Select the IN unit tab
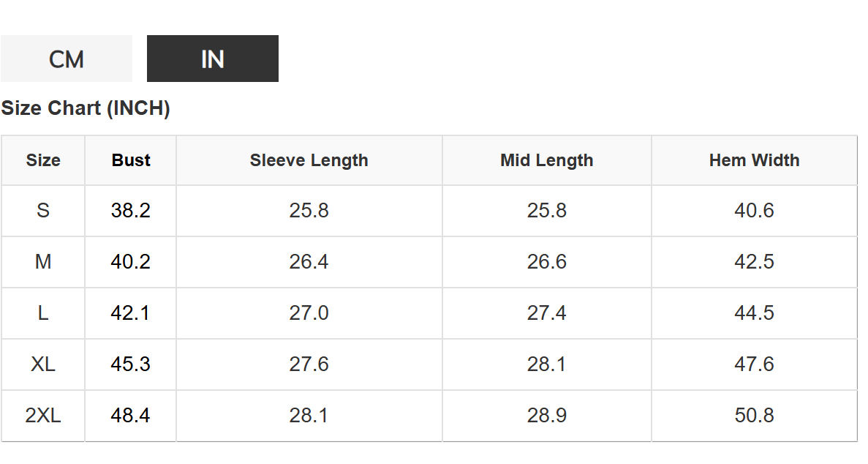 pyautogui.click(x=213, y=59)
